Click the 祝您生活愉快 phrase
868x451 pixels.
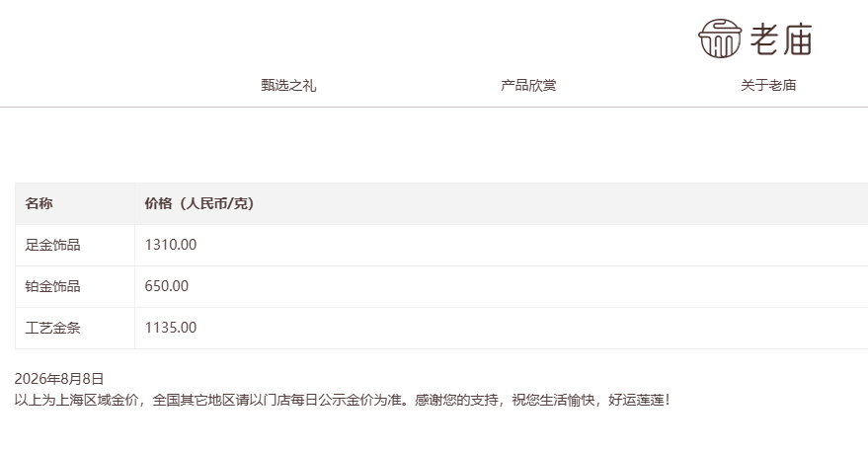[553, 400]
